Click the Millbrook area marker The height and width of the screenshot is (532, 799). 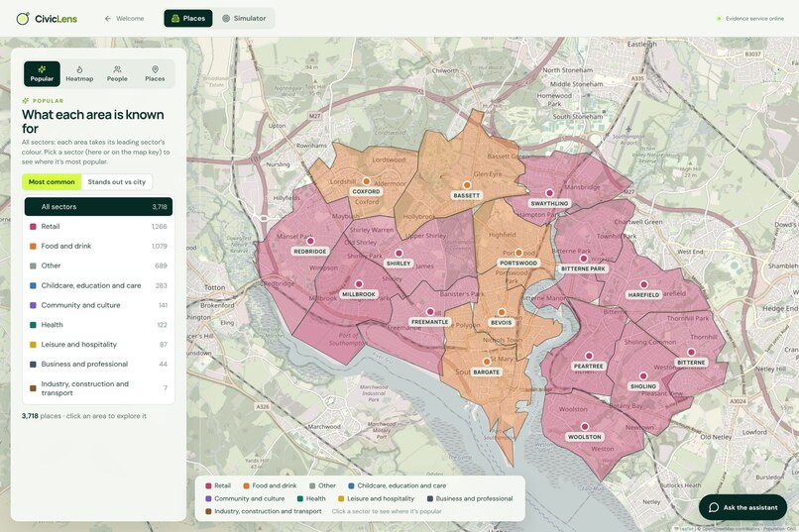[359, 284]
